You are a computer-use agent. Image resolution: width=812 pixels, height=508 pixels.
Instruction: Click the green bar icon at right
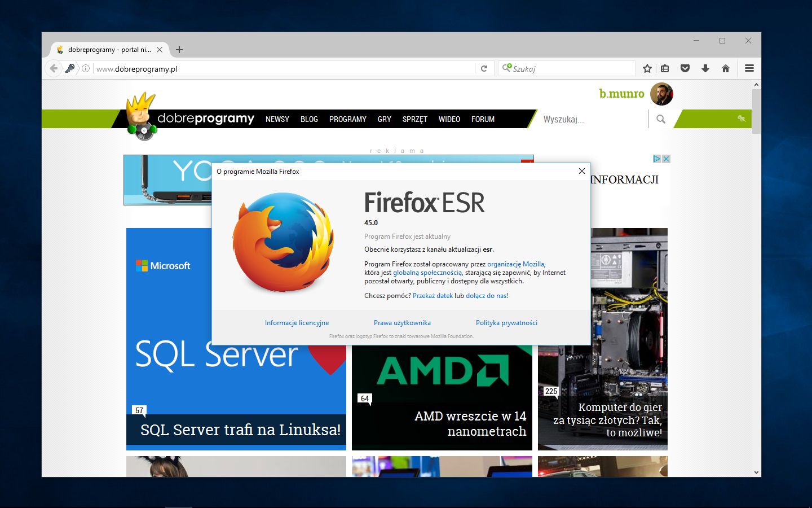742,119
